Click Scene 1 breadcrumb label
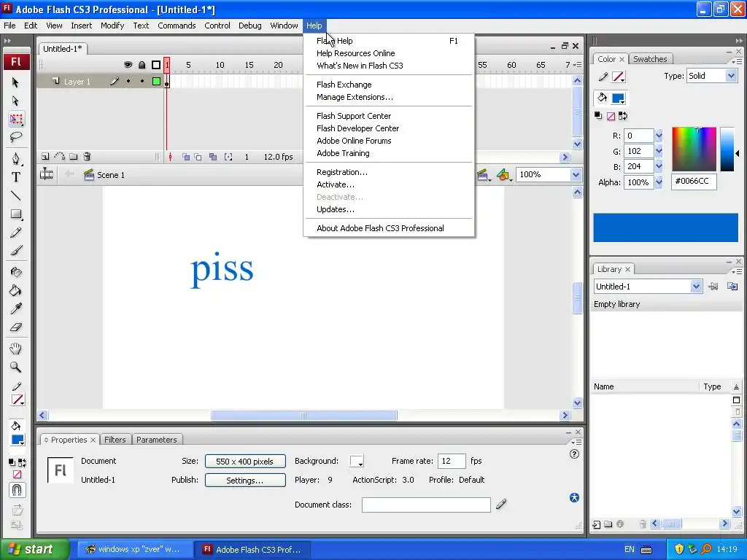747x560 pixels. pos(111,175)
